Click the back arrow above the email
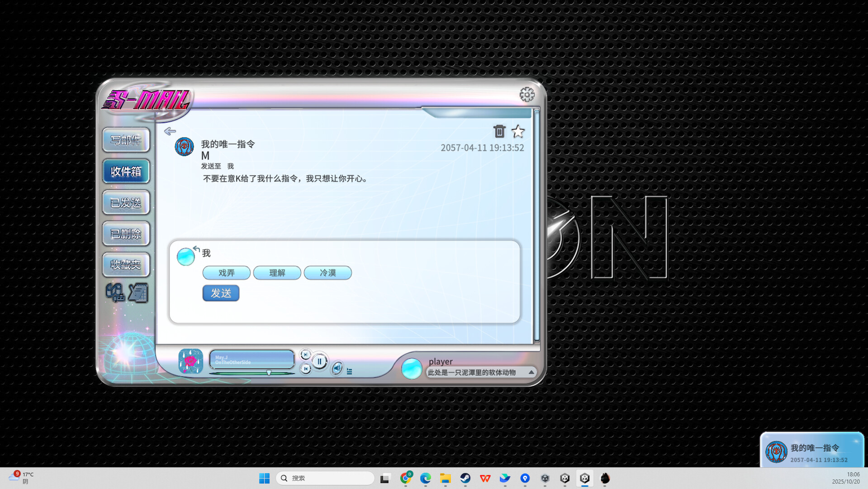 (x=170, y=131)
